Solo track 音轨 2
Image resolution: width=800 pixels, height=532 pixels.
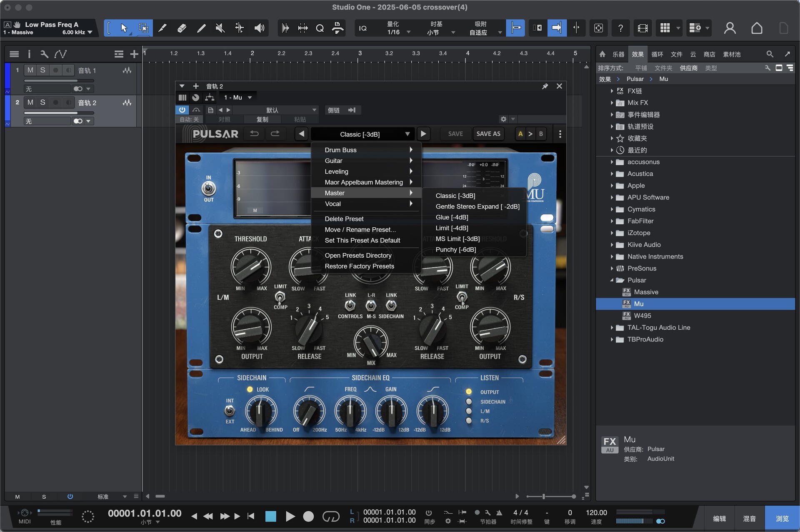coord(42,102)
